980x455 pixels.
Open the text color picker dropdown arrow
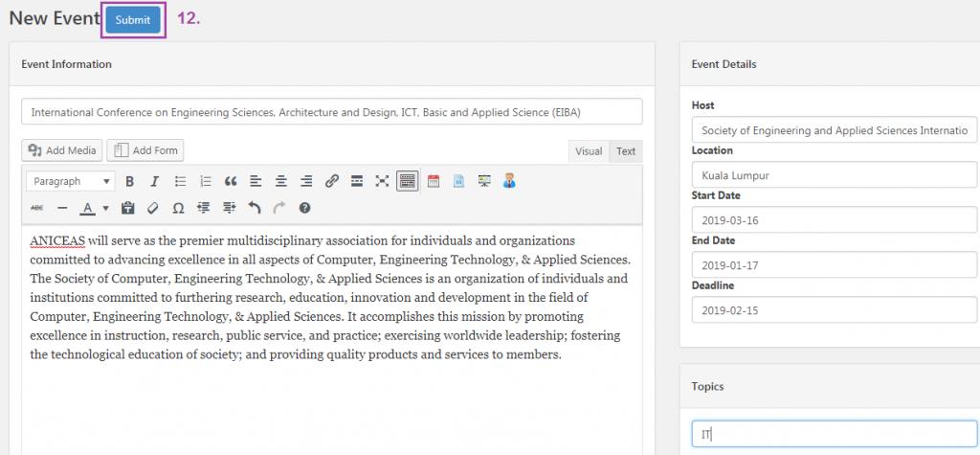tap(105, 208)
